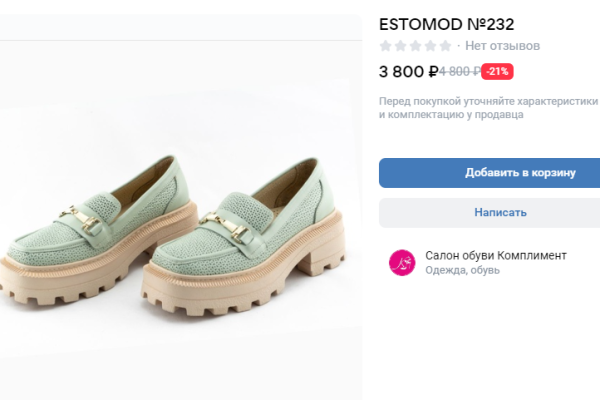Select the third rating star

pyautogui.click(x=416, y=46)
